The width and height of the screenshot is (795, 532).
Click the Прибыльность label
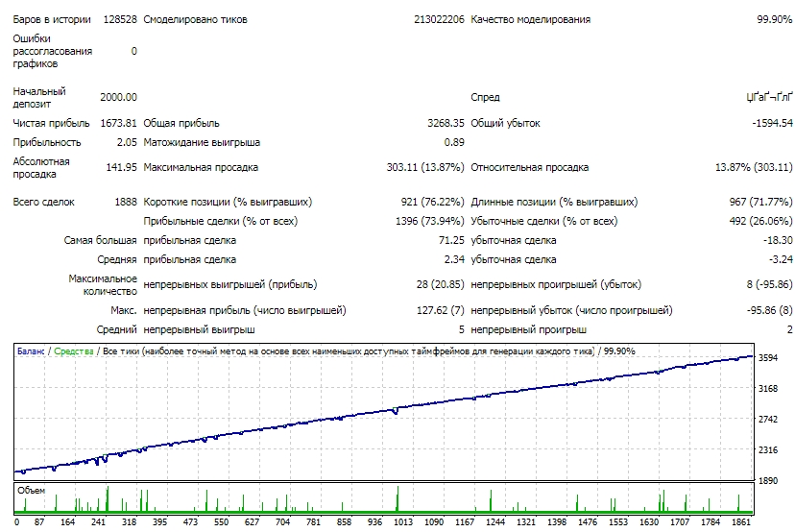click(47, 142)
